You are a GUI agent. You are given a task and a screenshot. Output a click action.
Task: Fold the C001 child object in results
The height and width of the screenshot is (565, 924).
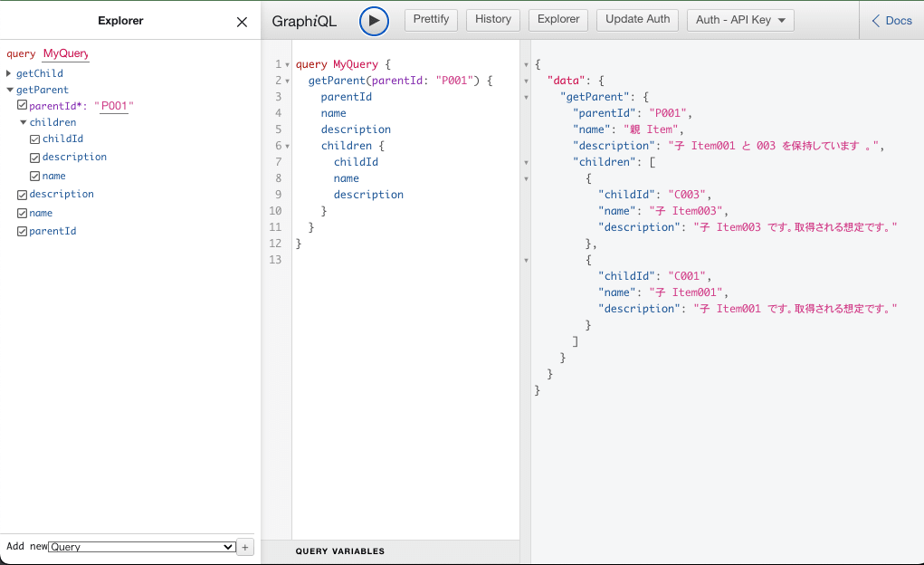[526, 261]
